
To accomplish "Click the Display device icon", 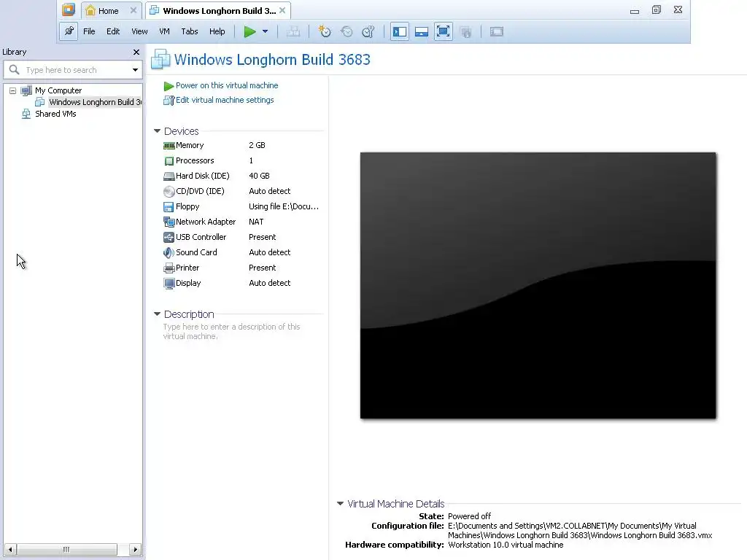I will click(x=169, y=284).
